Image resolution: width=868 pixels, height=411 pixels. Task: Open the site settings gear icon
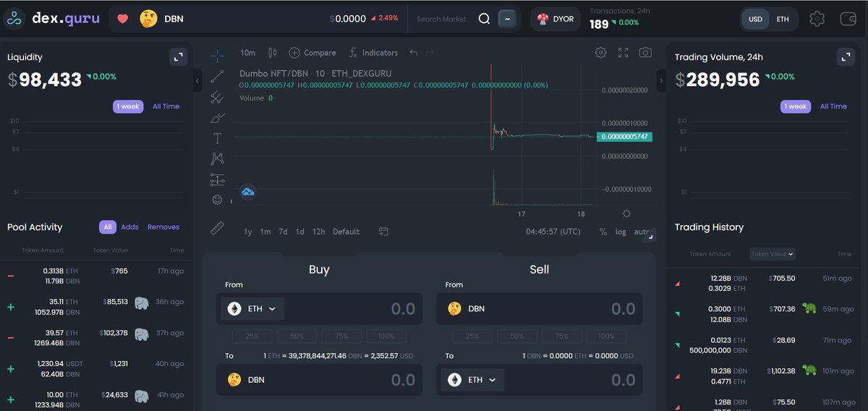(x=817, y=19)
